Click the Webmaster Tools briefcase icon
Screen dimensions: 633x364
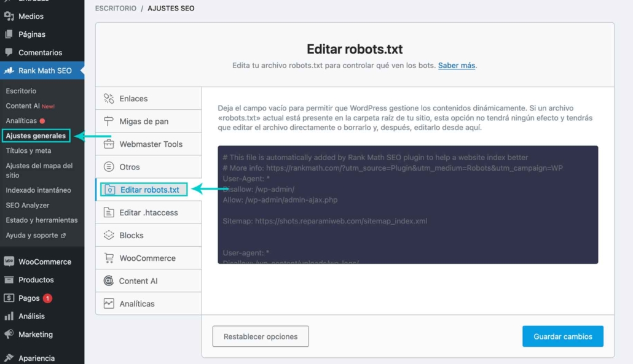click(x=109, y=144)
